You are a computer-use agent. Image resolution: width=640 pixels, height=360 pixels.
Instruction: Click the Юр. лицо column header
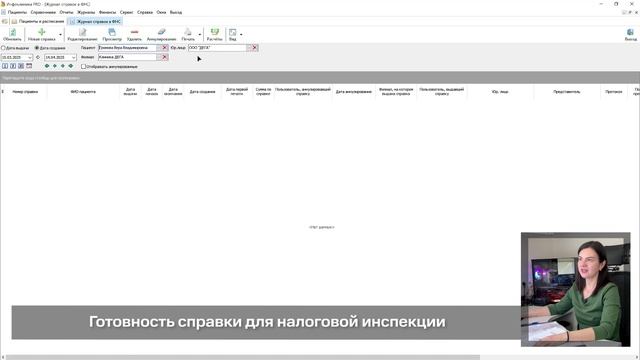(x=500, y=92)
